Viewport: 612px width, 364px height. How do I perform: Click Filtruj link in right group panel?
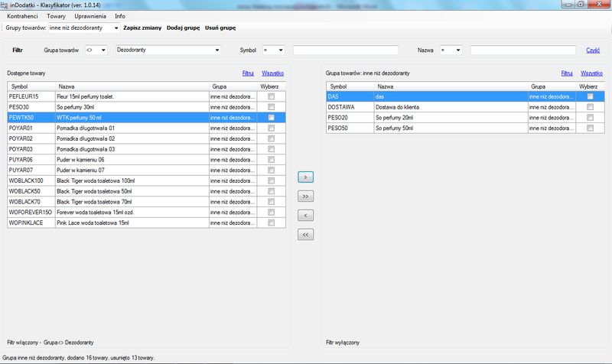tap(567, 73)
